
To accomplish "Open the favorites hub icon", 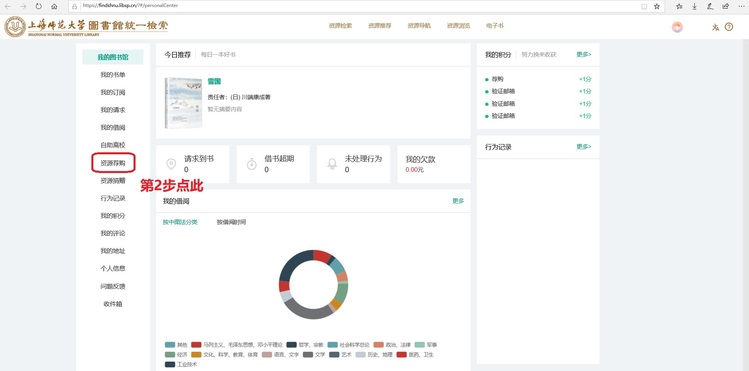I will coord(679,6).
